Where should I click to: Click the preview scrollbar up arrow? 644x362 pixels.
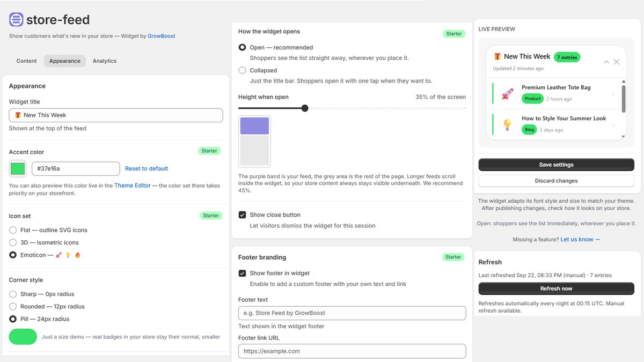624,82
